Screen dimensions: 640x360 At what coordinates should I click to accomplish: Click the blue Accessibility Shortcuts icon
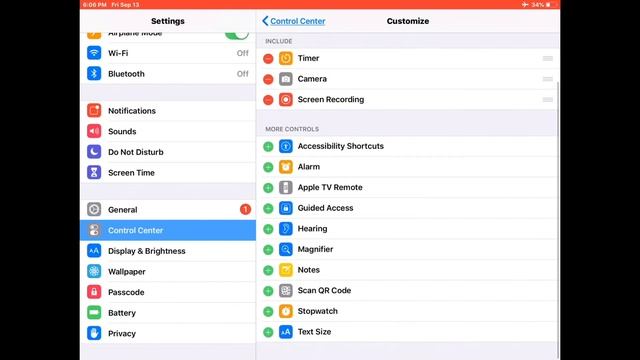[286, 146]
